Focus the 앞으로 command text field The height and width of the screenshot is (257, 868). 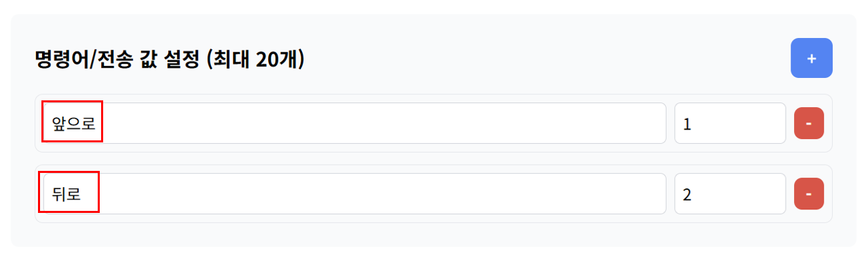point(354,123)
